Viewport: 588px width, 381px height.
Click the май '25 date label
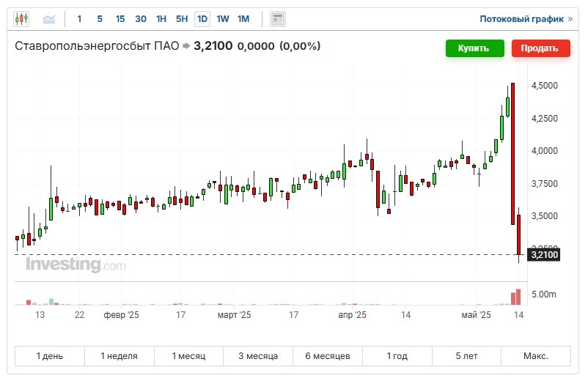coord(476,315)
